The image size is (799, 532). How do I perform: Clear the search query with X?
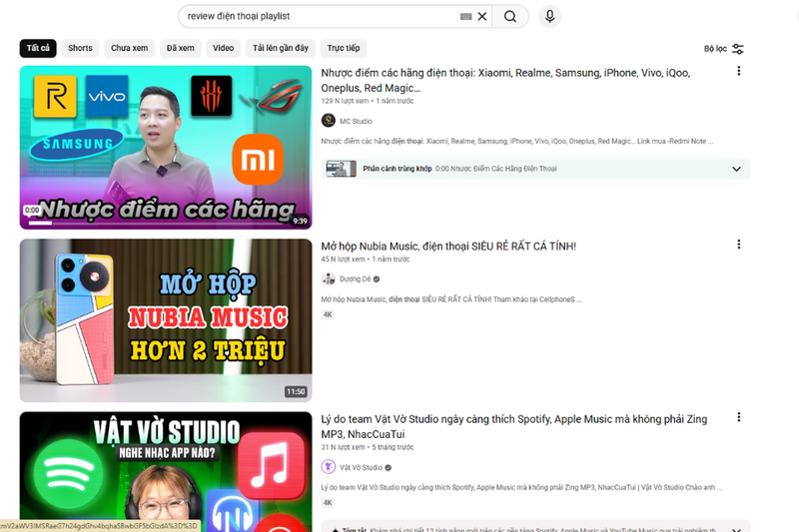pos(482,16)
